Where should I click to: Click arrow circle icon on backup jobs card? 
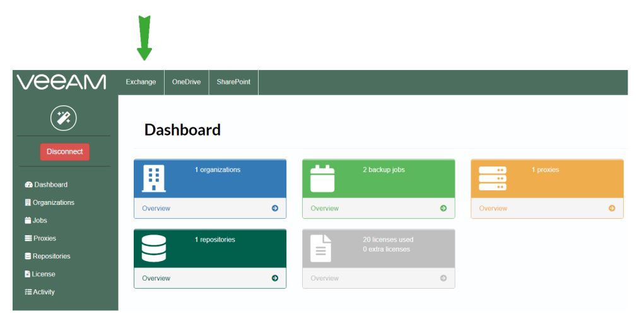[443, 208]
